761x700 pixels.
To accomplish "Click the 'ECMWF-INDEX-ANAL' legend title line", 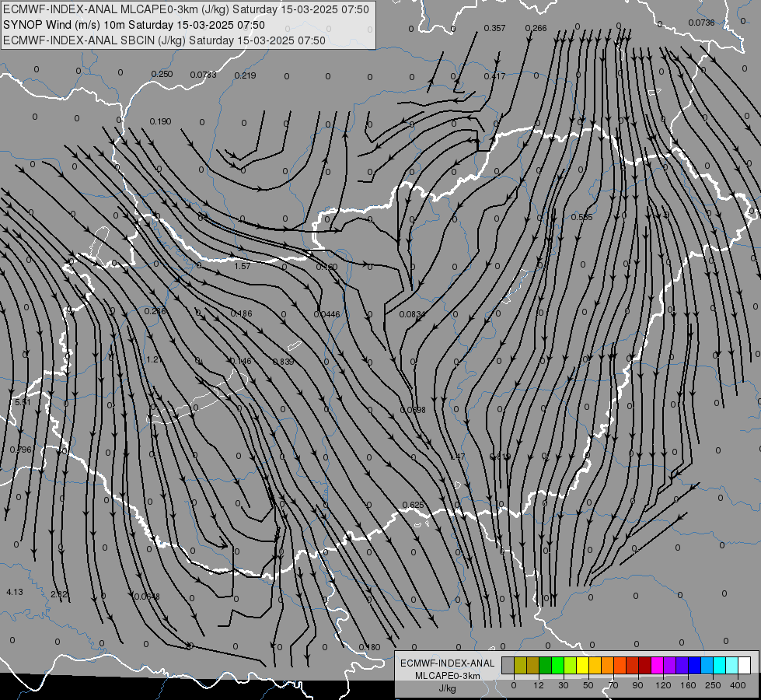I will pos(448,663).
